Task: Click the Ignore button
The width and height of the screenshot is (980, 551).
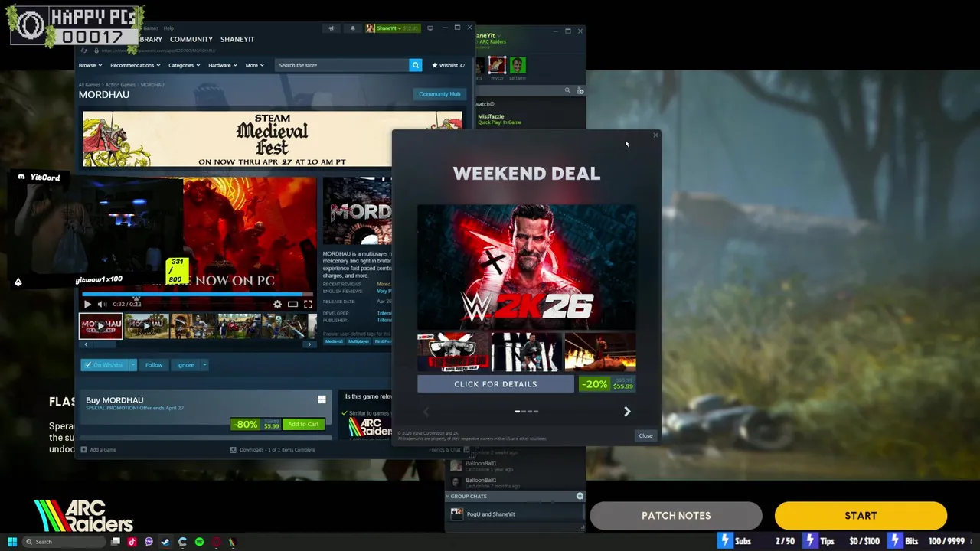Action: pyautogui.click(x=185, y=365)
